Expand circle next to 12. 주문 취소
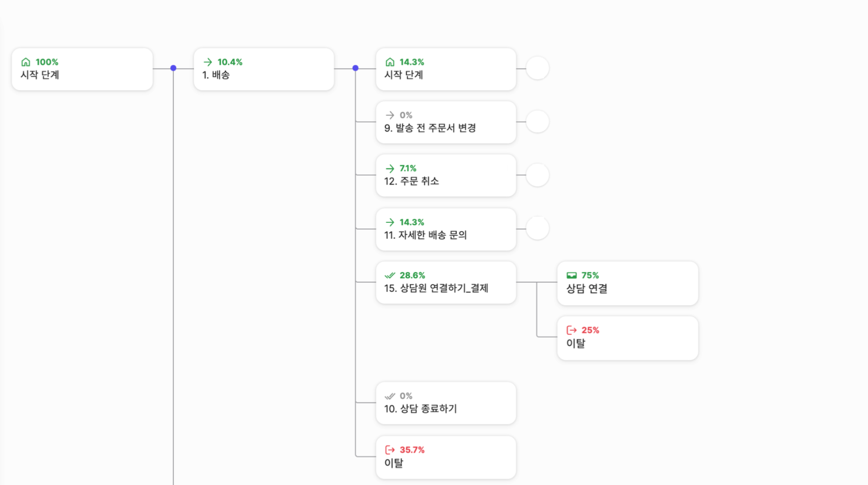This screenshot has width=868, height=485. pos(537,175)
